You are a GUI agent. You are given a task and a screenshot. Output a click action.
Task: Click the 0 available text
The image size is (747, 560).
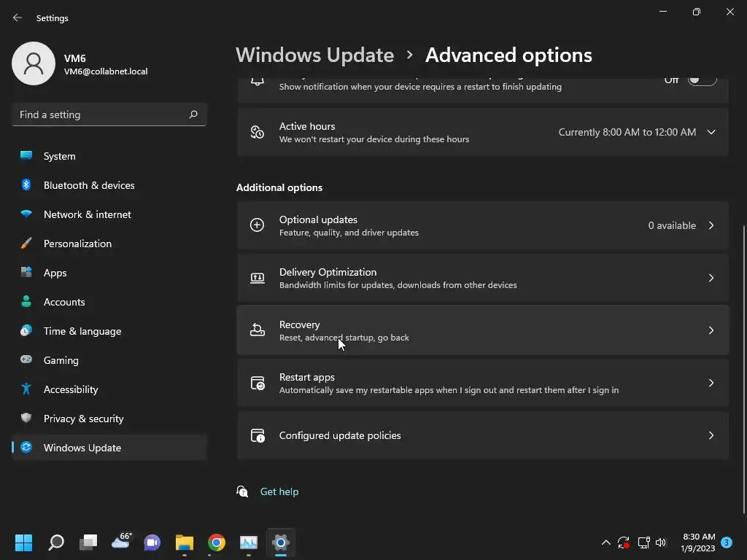(x=672, y=225)
